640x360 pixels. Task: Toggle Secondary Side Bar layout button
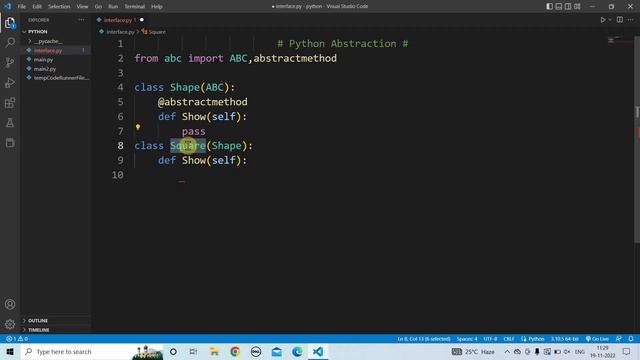coord(568,6)
